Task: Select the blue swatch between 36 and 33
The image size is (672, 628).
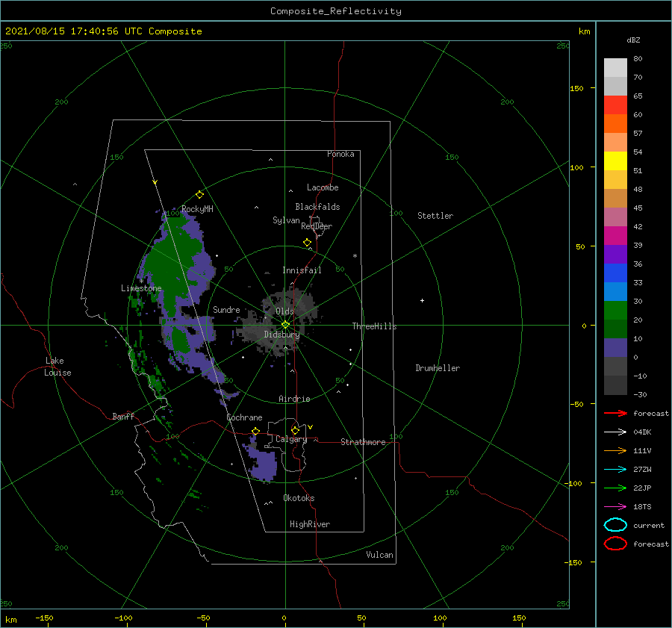Action: pos(615,273)
